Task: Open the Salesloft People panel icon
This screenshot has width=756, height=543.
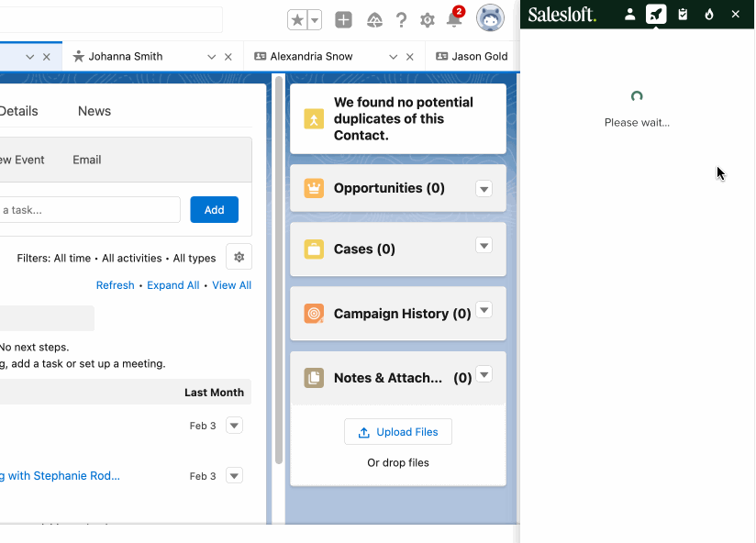Action: (x=630, y=15)
